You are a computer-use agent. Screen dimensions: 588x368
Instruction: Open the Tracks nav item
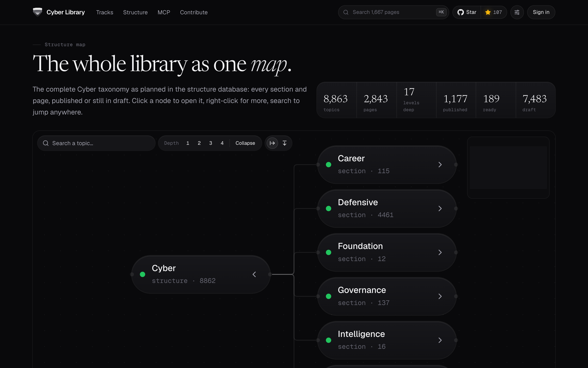pyautogui.click(x=105, y=12)
